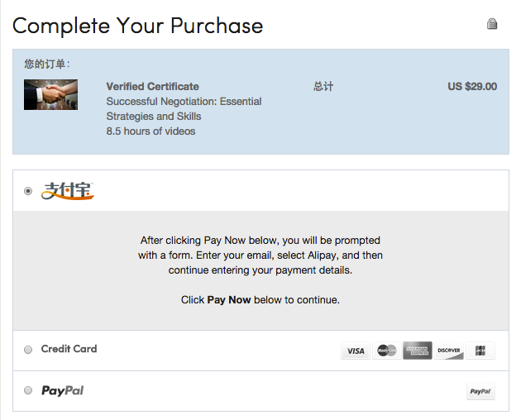Click the US $29.00 total price
This screenshot has width=516, height=420.
tap(472, 86)
